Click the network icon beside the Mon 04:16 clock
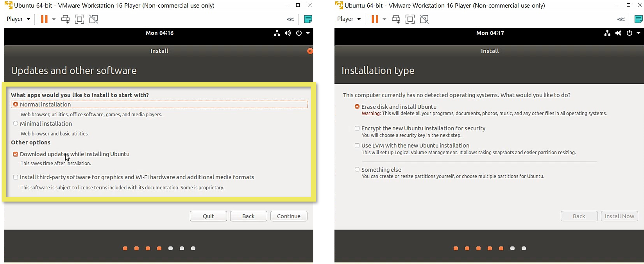The height and width of the screenshot is (264, 644). pos(277,33)
